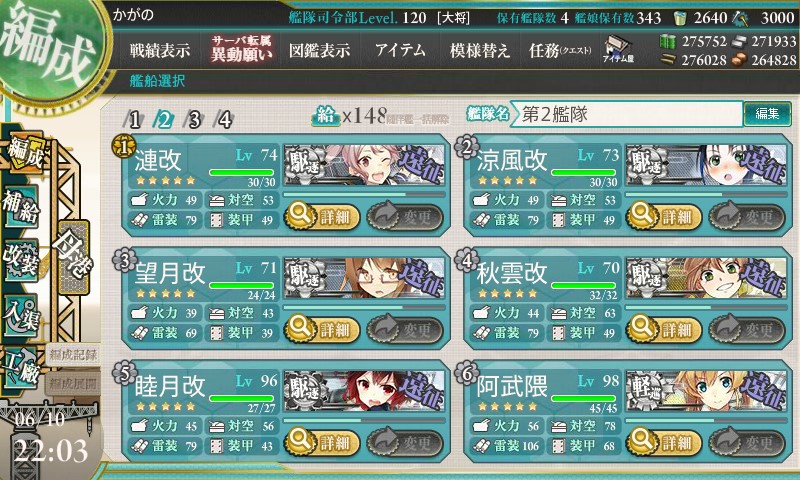Switch to fleet tab 3
The image size is (800, 480).
pos(194,120)
